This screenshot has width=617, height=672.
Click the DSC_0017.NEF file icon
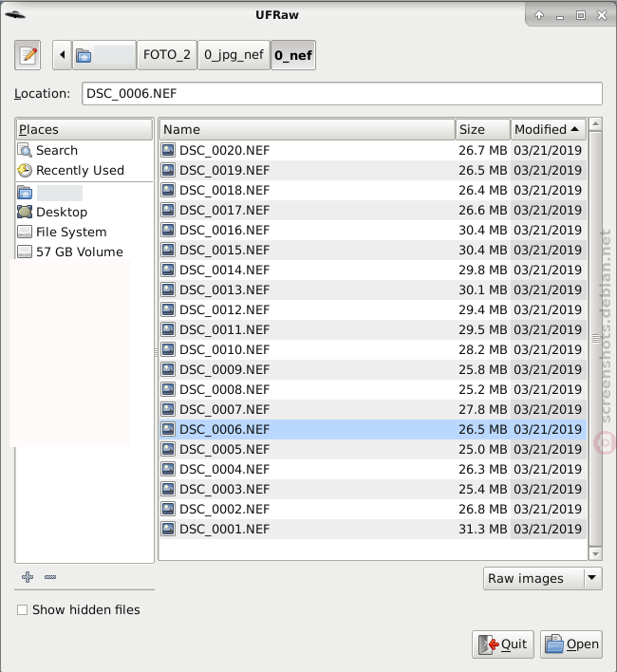pos(168,210)
